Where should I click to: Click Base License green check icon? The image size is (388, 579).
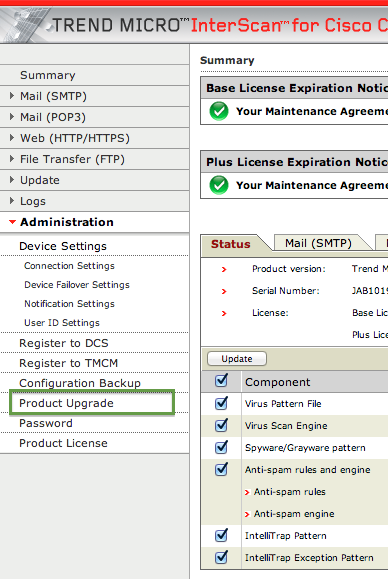(219, 111)
